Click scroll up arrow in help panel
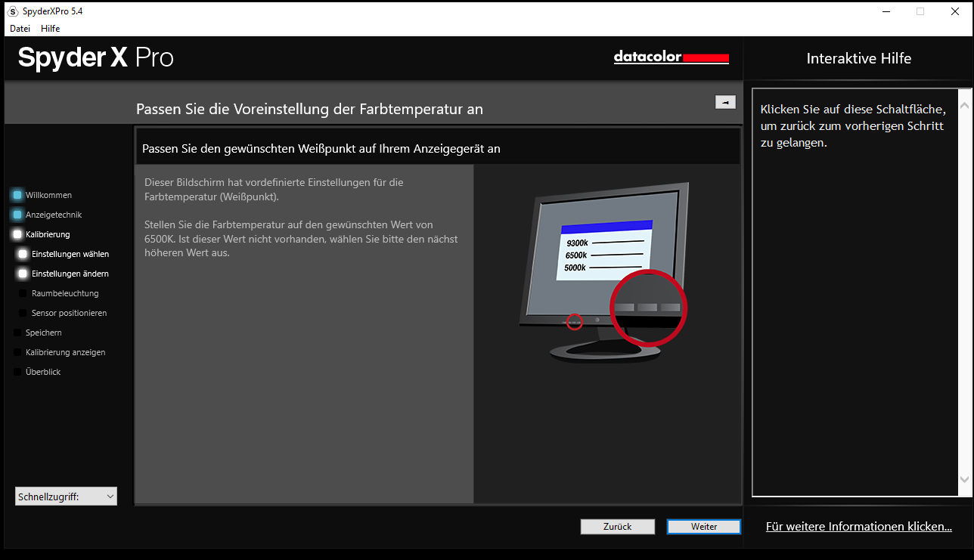Screen dimensions: 974x560 (964, 107)
